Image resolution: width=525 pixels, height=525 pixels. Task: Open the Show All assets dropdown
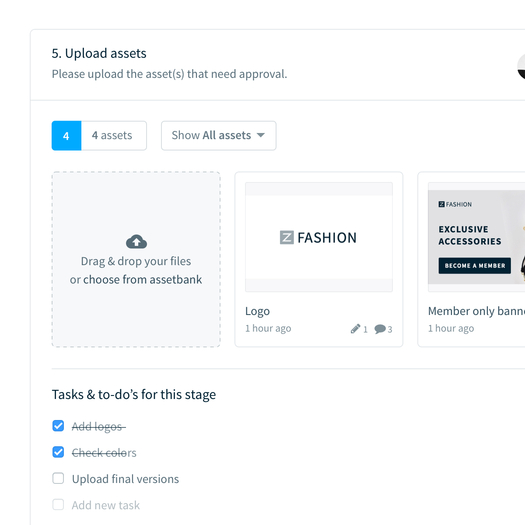[219, 136]
